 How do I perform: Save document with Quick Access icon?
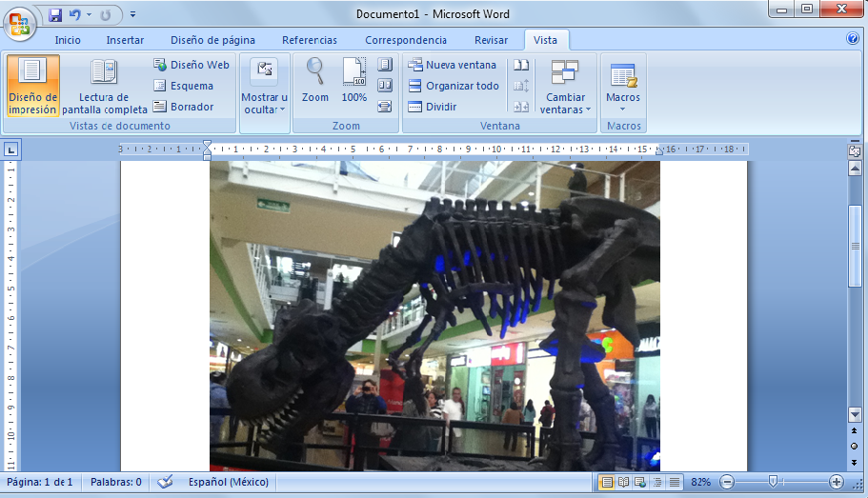[x=55, y=14]
